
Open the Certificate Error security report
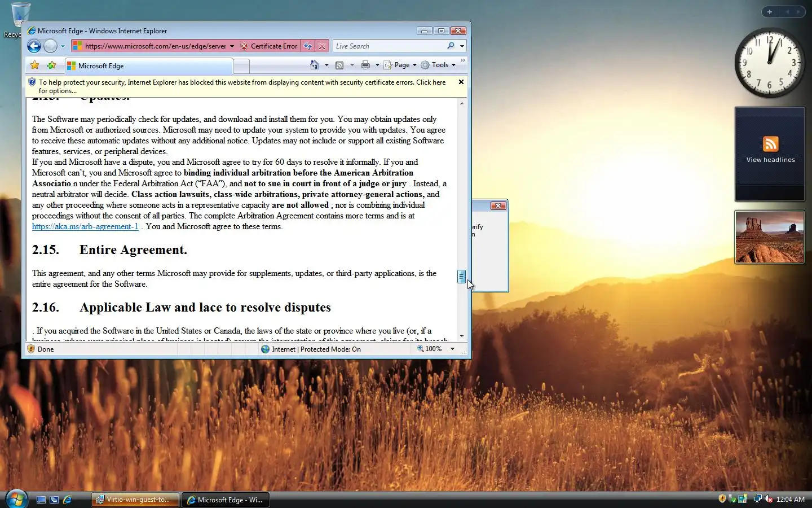[268, 46]
